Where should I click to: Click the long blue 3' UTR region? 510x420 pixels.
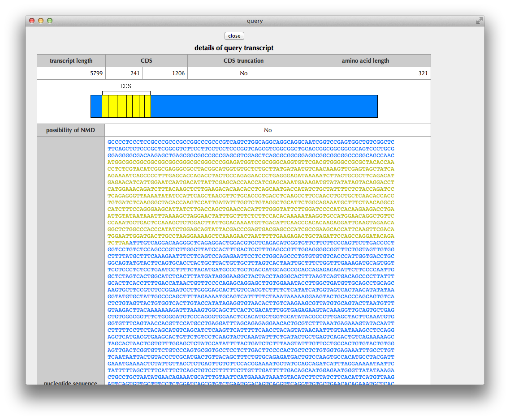coord(264,107)
